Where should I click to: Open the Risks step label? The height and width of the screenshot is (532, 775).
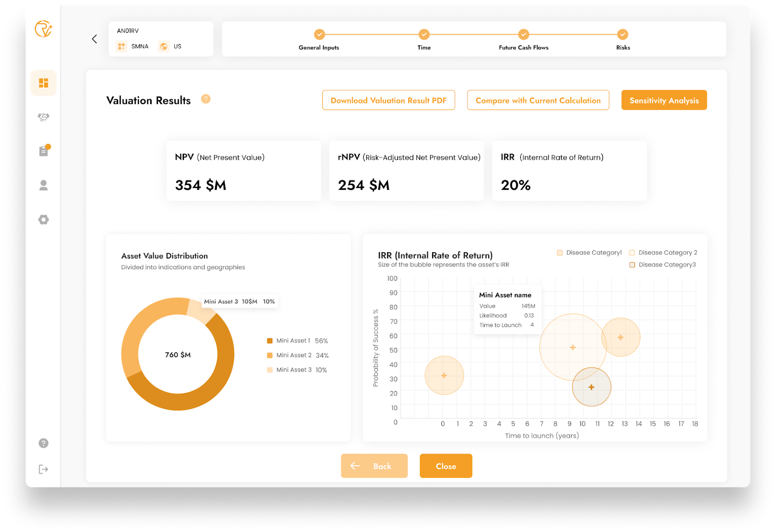click(623, 47)
